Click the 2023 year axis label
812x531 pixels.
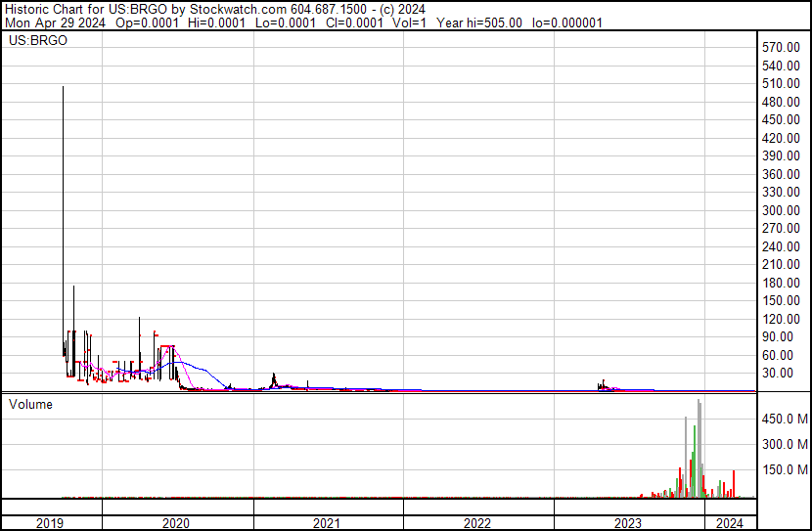[628, 523]
